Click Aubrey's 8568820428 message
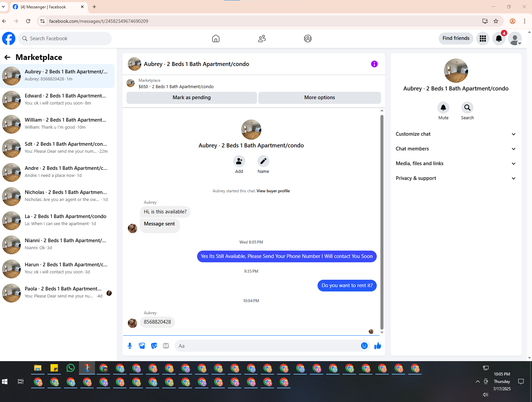This screenshot has width=532, height=402. pos(157,322)
